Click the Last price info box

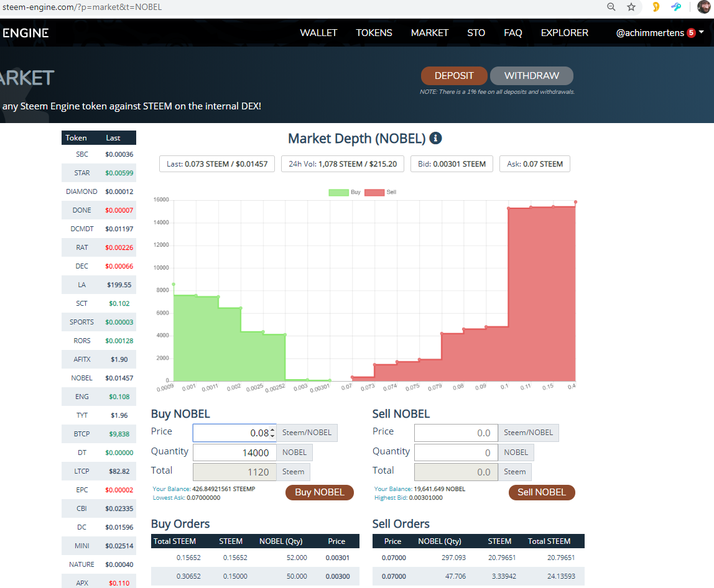[x=216, y=164]
